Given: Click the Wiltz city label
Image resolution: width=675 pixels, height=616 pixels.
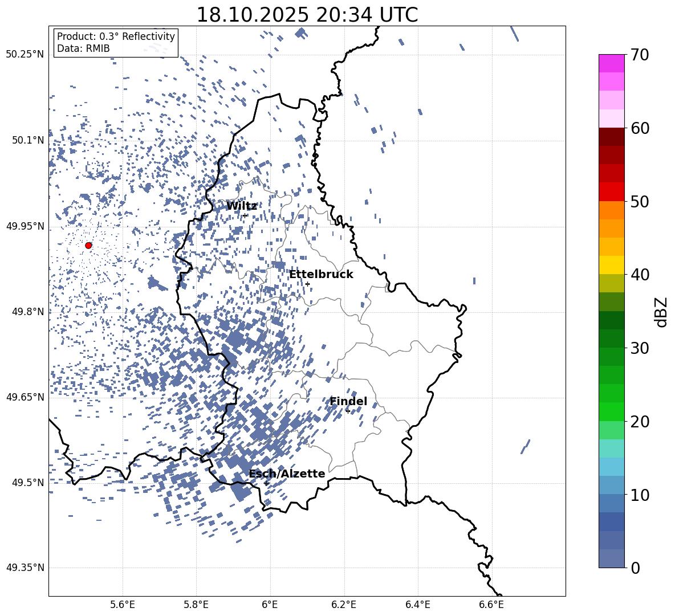Looking at the screenshot, I should pos(242,206).
